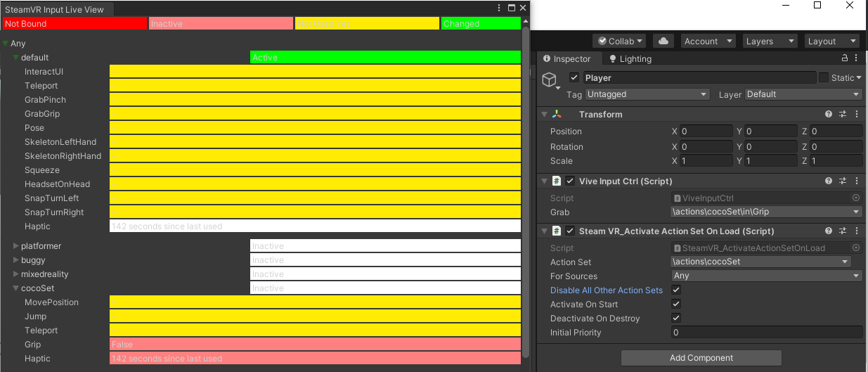The image size is (868, 372).
Task: Open the Layer dropdown showing Default
Action: pos(803,94)
